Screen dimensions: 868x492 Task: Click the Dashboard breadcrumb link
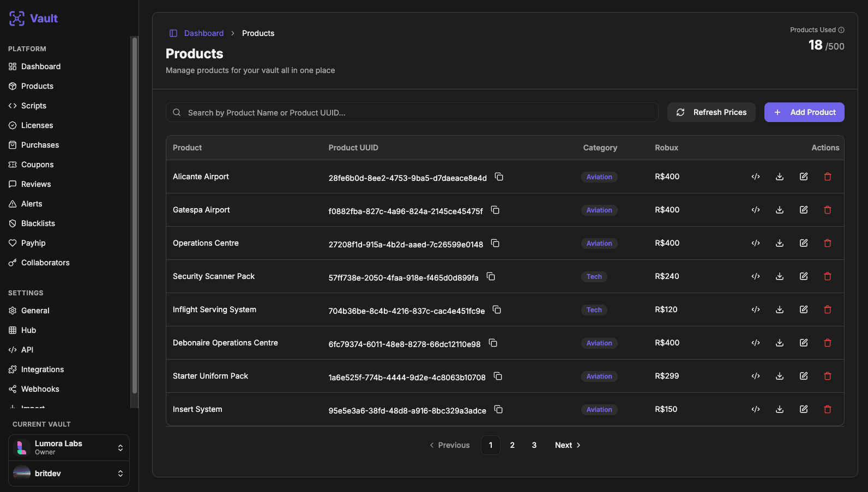point(204,33)
